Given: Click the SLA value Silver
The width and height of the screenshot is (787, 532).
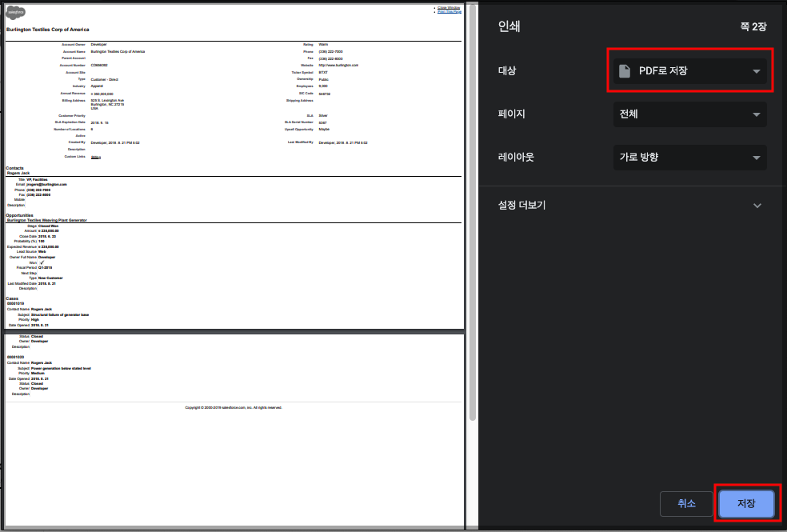Looking at the screenshot, I should pyautogui.click(x=323, y=116).
